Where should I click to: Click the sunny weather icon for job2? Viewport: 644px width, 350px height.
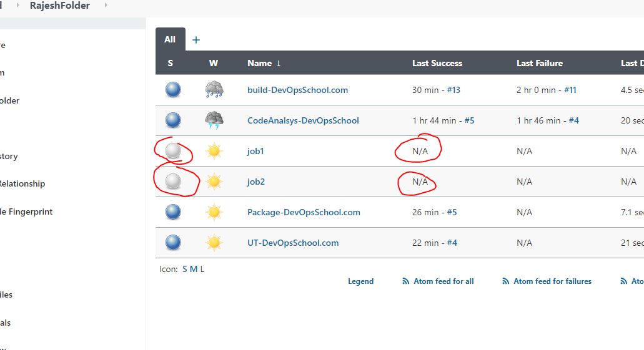[x=214, y=182]
